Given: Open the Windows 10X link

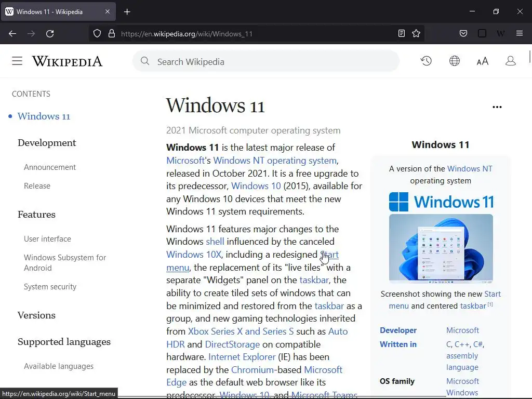Looking at the screenshot, I should [x=194, y=255].
